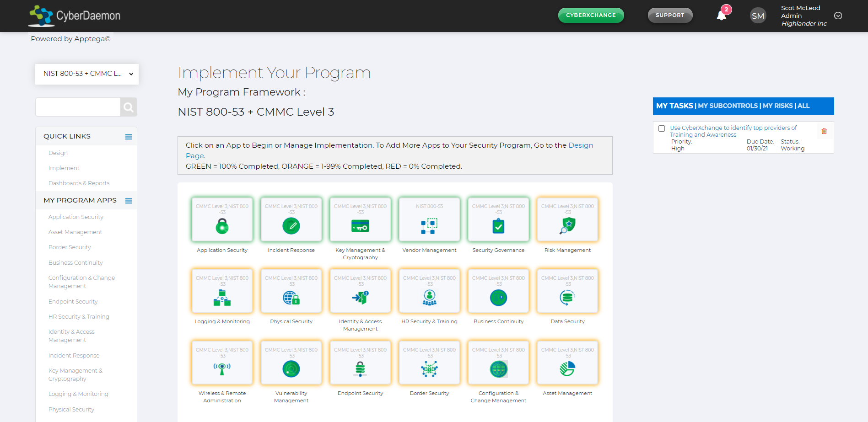Open Dashboards & Reports quick link
Viewport: 868px width, 422px height.
tap(79, 183)
